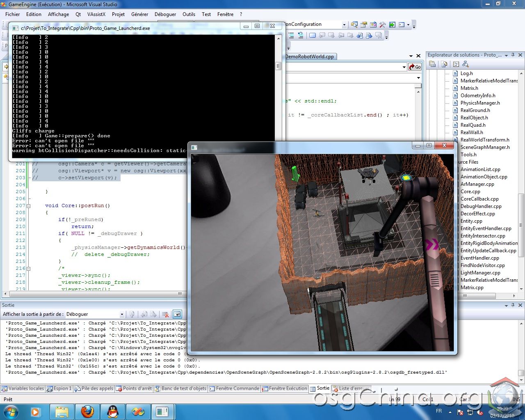Click Solution Explorer Show All Files icon

pyautogui.click(x=444, y=64)
